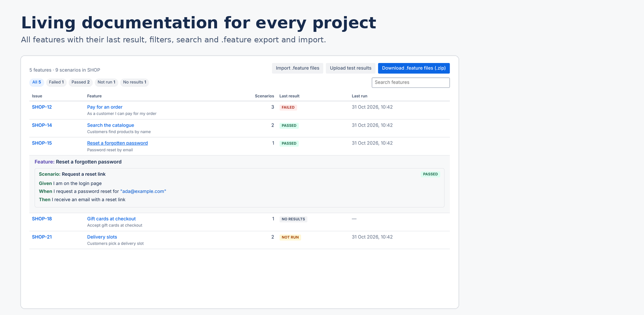Image resolution: width=644 pixels, height=315 pixels.
Task: Click the PASSED badge for SHOP-14
Action: tap(289, 126)
